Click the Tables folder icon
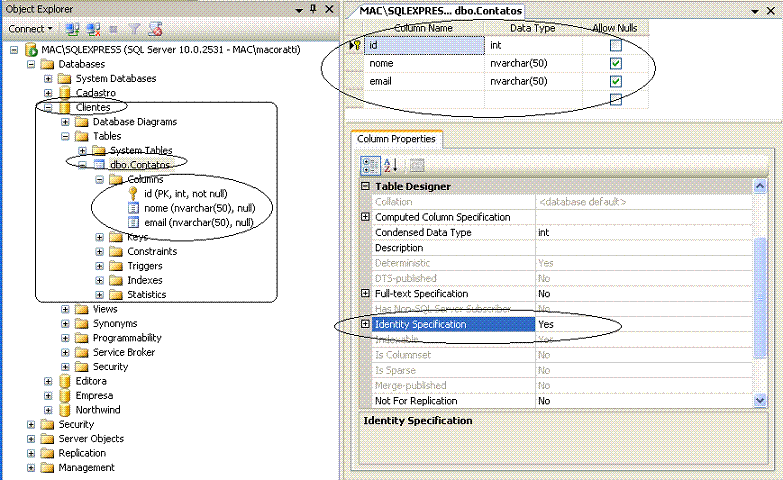 pos(81,136)
